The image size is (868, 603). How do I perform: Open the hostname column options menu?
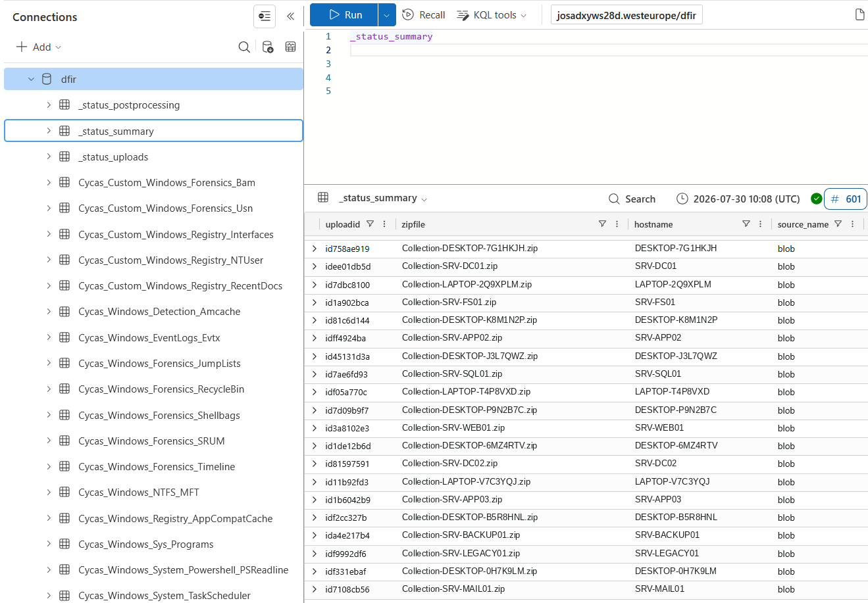click(x=760, y=224)
